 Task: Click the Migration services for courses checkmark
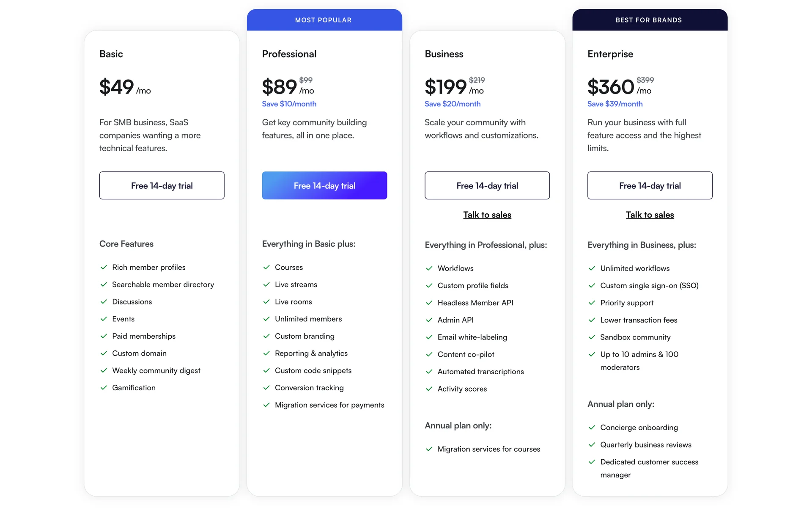pos(429,449)
